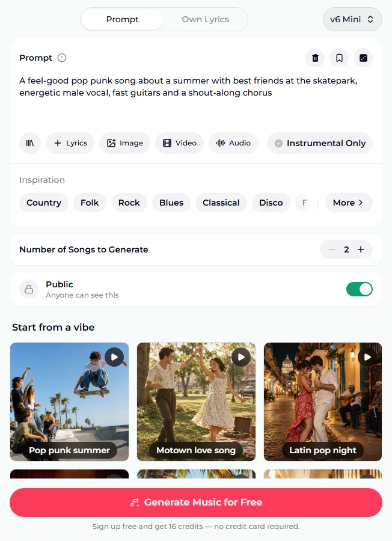Randomize prompt with the dice icon
Image resolution: width=392 pixels, height=541 pixels.
363,58
